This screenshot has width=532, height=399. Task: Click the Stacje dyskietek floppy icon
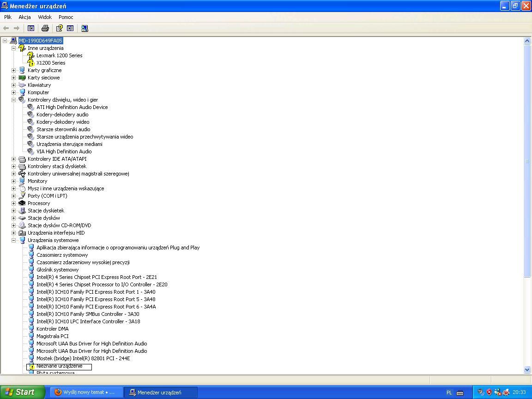click(22, 211)
